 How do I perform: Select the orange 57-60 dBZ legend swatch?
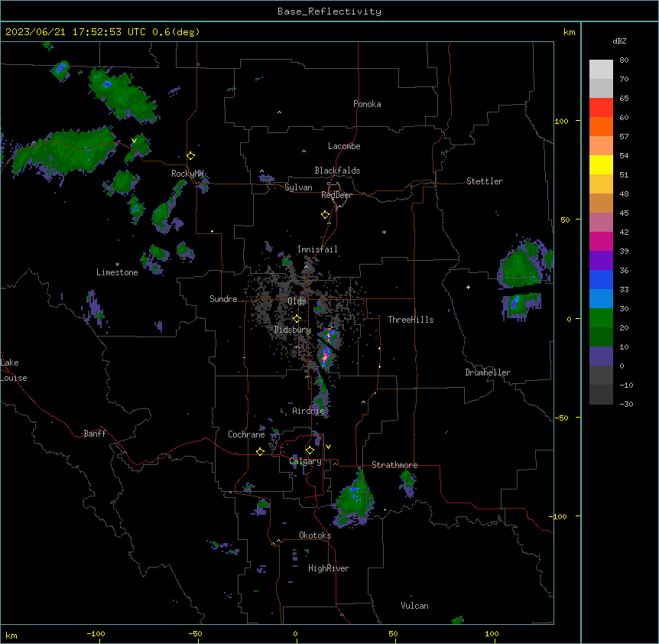(x=601, y=126)
